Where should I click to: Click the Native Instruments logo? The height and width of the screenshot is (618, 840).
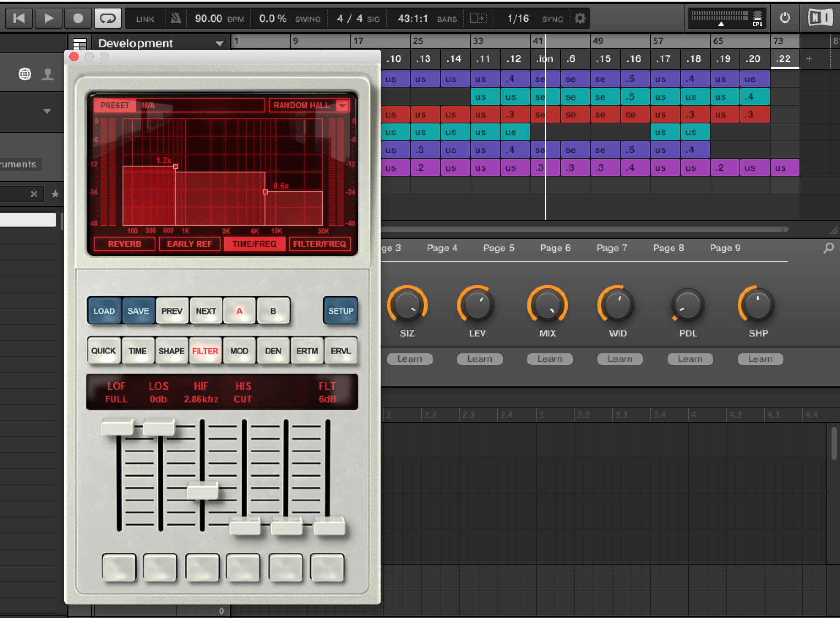pyautogui.click(x=820, y=18)
